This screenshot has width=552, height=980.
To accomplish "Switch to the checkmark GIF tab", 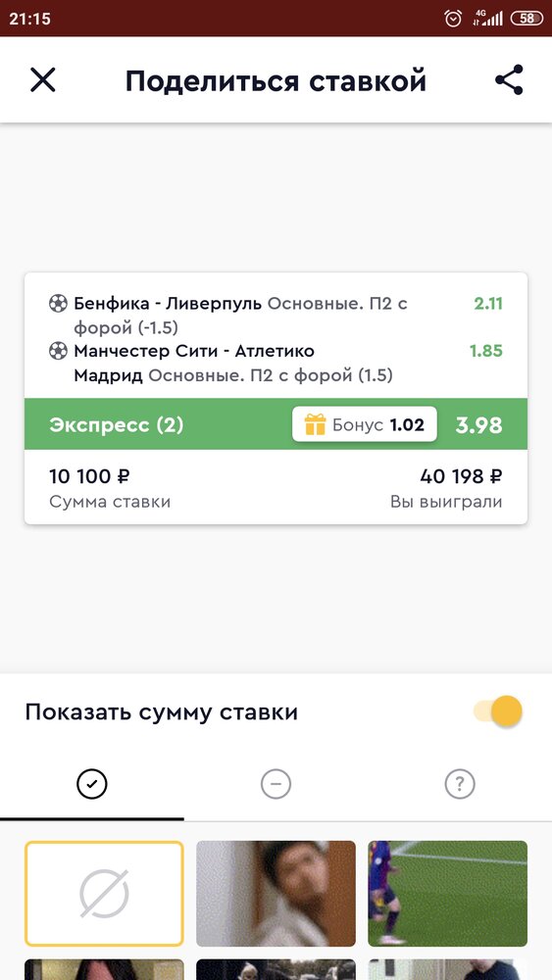I will tap(92, 784).
